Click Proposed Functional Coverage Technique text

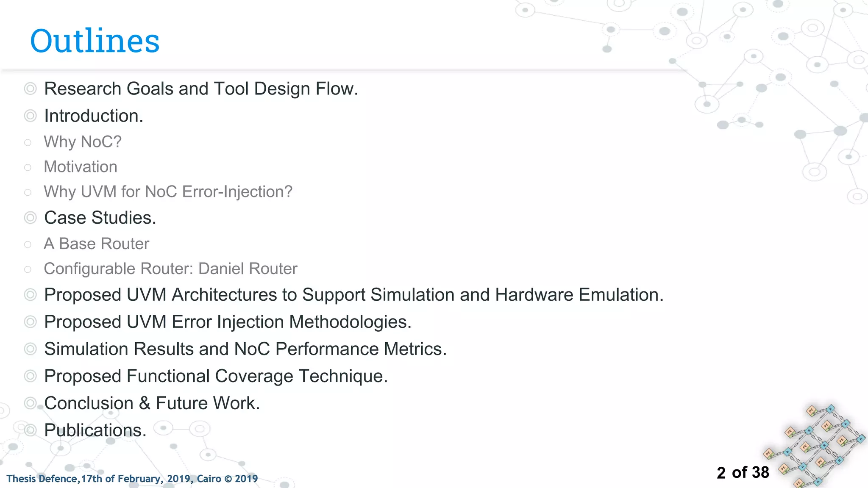[x=216, y=376]
